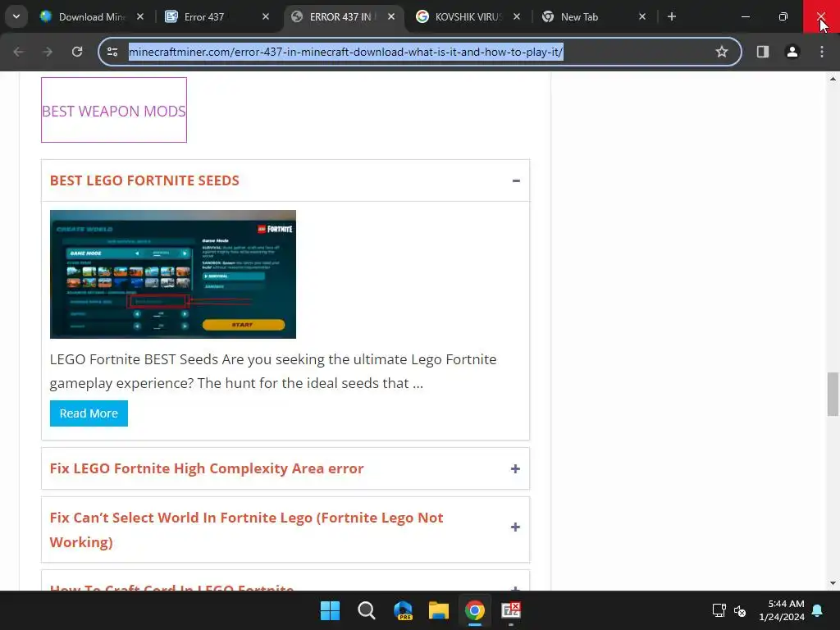Viewport: 840px width, 630px height.
Task: Open clock and date 5:44 AM
Action: pos(782,610)
